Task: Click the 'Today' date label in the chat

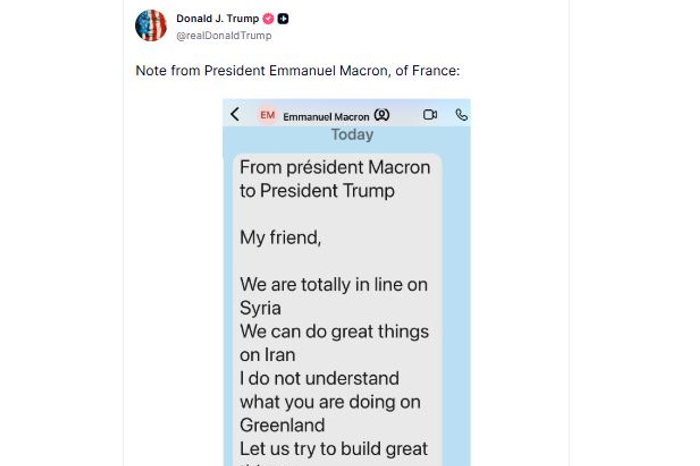Action: point(352,135)
